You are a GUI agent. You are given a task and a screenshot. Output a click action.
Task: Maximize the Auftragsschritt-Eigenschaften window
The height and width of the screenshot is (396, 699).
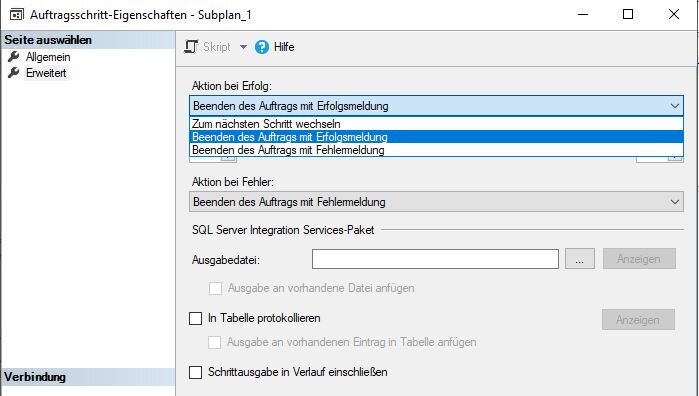tap(628, 14)
